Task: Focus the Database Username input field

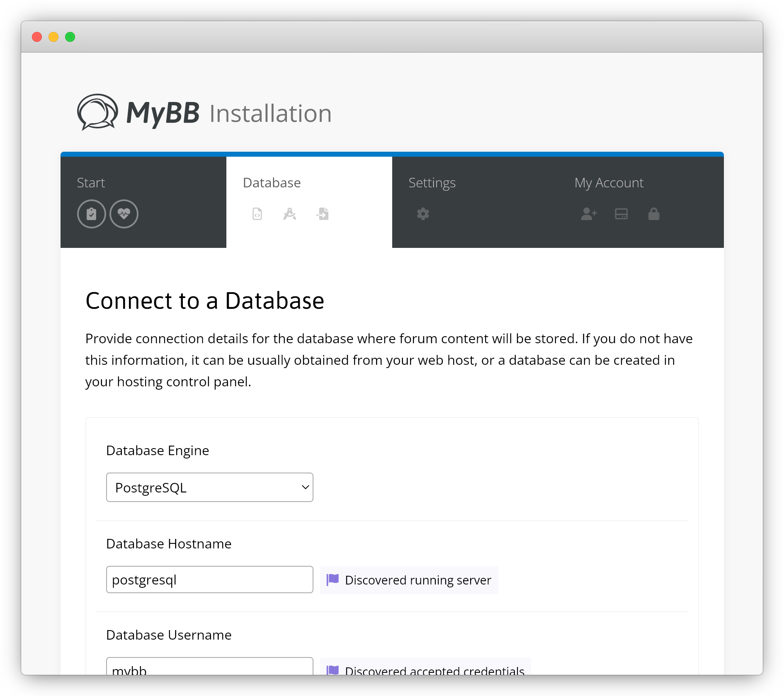Action: (x=210, y=667)
